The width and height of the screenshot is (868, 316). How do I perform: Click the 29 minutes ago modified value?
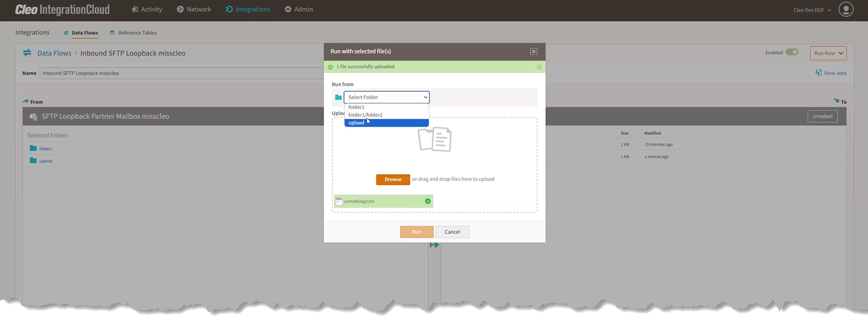point(659,144)
